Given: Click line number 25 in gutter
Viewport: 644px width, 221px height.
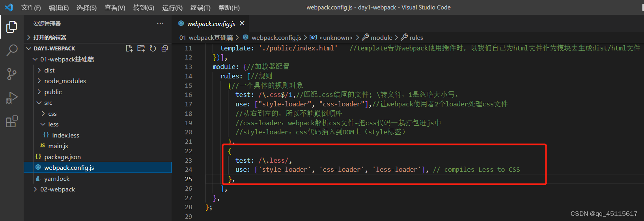Looking at the screenshot, I should coord(189,179).
